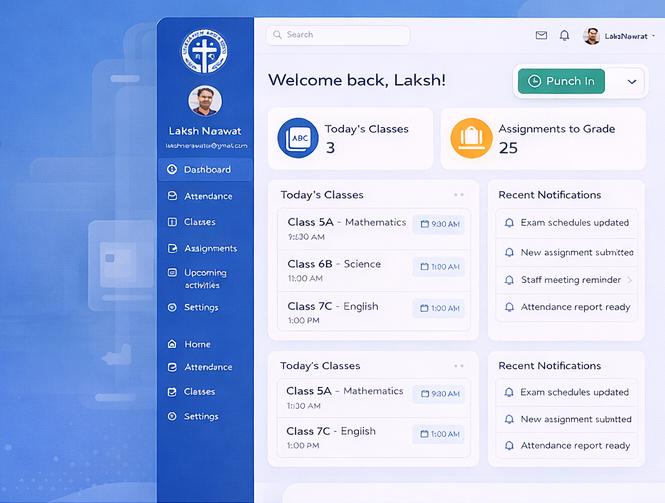Click the Dashboard sidebar icon

click(x=172, y=169)
